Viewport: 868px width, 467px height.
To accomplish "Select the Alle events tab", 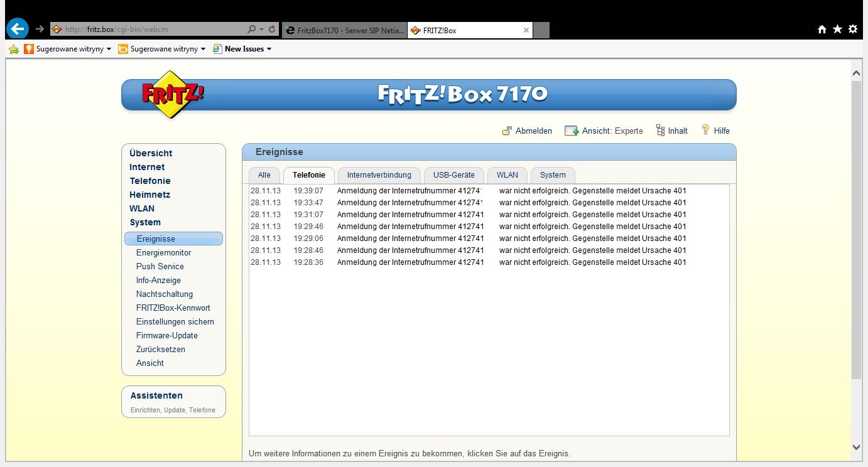I will pyautogui.click(x=264, y=175).
